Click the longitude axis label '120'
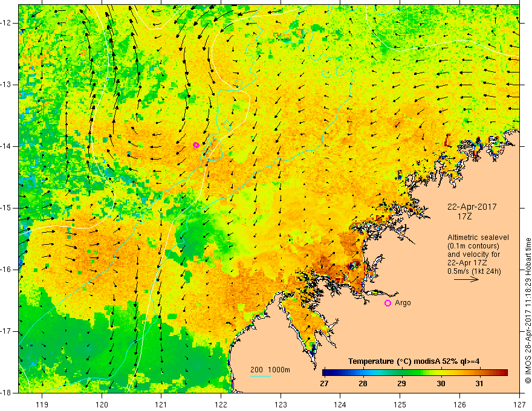 [102, 404]
